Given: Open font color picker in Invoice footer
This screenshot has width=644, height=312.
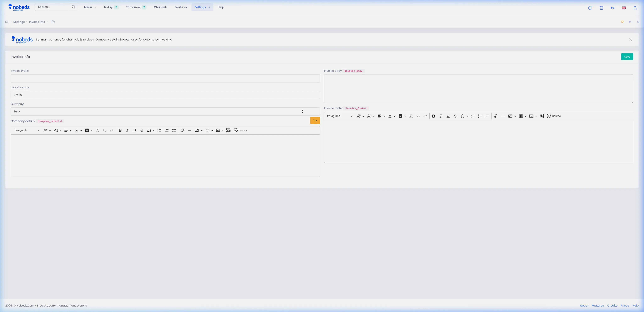Looking at the screenshot, I should [392, 116].
